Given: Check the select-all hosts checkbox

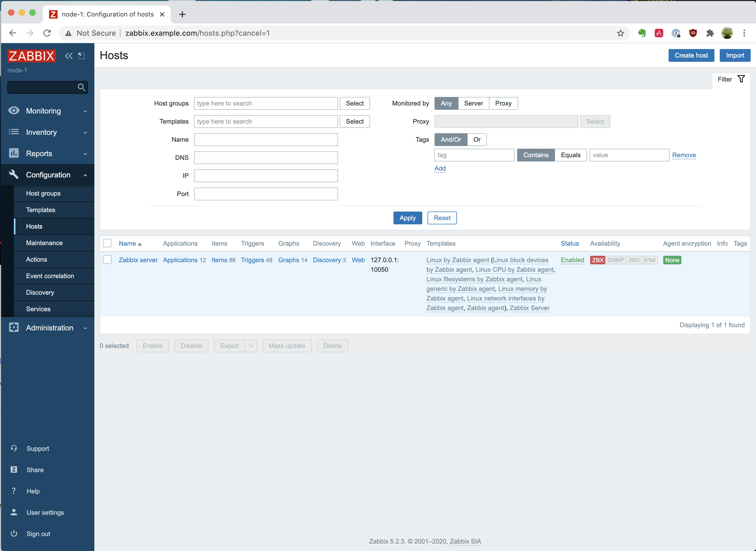Looking at the screenshot, I should point(107,243).
